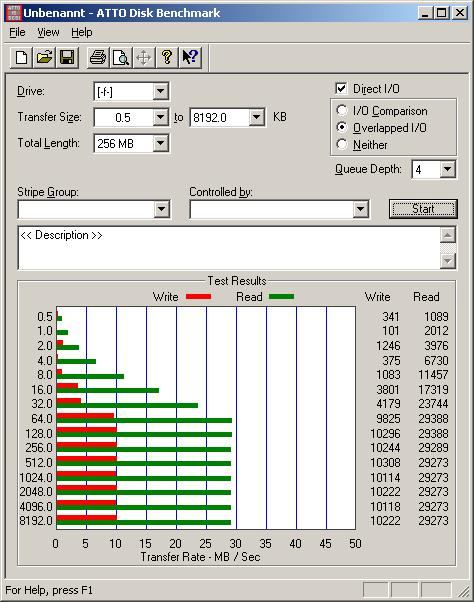Expand the Stripe Group dropdown

click(x=161, y=209)
